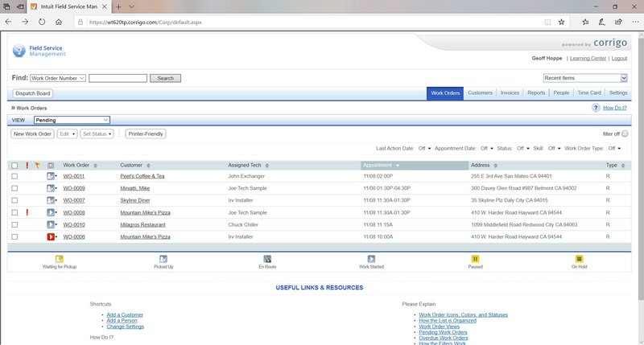The image size is (644, 345).
Task: Open the Add a Customer shortcut link
Action: [125, 314]
